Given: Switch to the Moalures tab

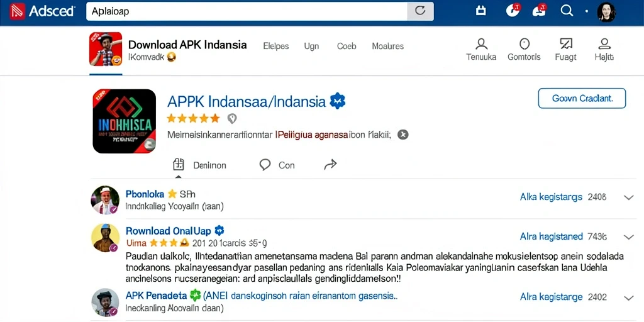Looking at the screenshot, I should coord(387,47).
